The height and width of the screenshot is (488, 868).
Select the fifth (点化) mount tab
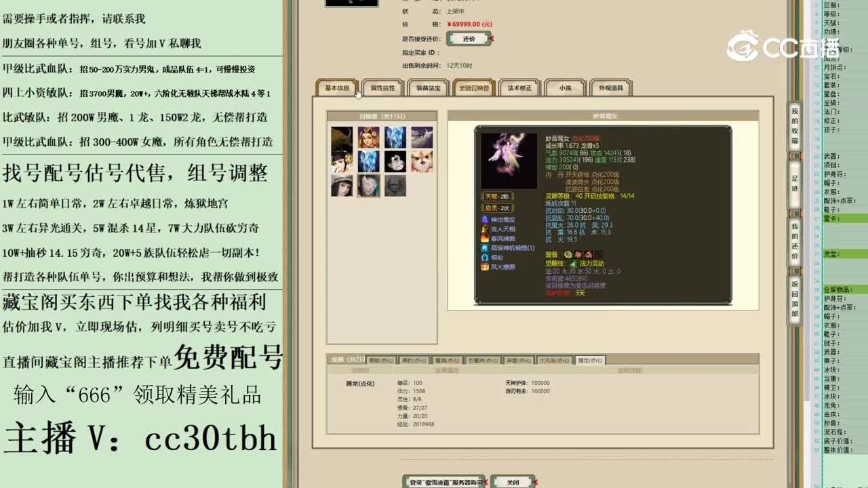tap(519, 360)
